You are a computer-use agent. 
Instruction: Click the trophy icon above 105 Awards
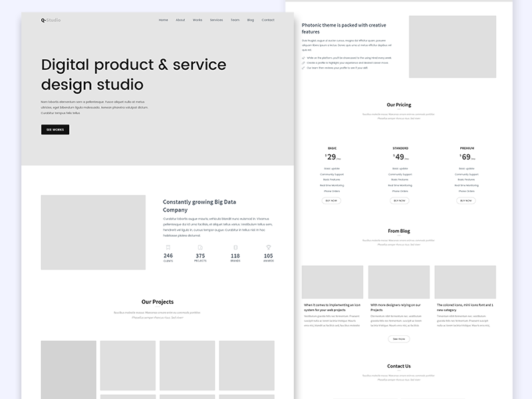click(269, 247)
